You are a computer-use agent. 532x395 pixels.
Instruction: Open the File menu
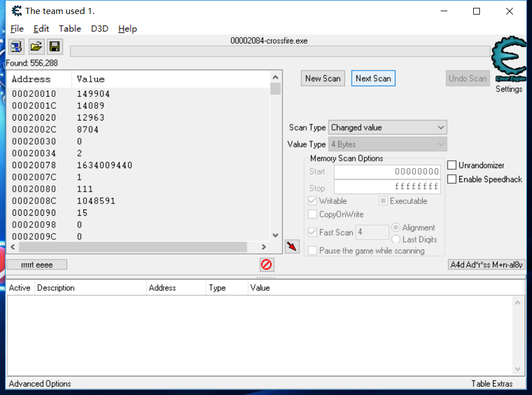pos(17,29)
